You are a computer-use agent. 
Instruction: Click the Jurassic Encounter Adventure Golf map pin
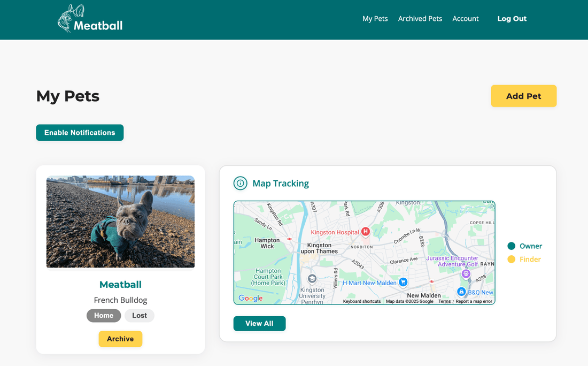[x=466, y=273]
